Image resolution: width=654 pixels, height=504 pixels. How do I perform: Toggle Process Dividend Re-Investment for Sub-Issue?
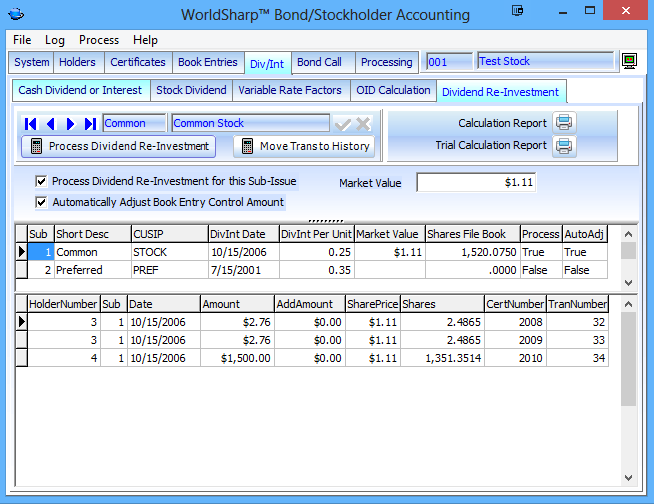click(x=41, y=182)
